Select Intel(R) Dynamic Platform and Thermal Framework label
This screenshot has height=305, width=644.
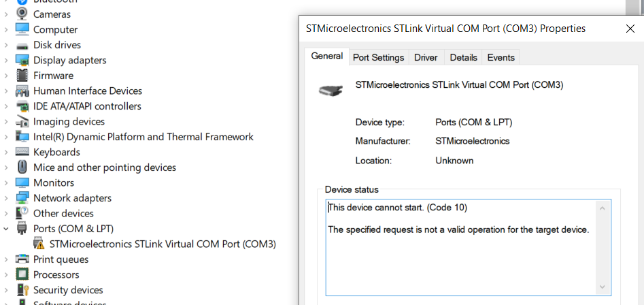pos(143,137)
